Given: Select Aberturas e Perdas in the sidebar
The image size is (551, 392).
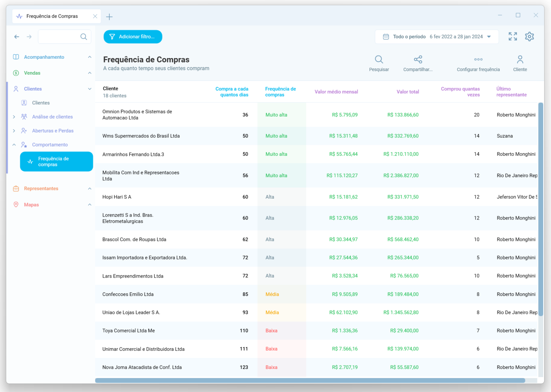Looking at the screenshot, I should [53, 131].
